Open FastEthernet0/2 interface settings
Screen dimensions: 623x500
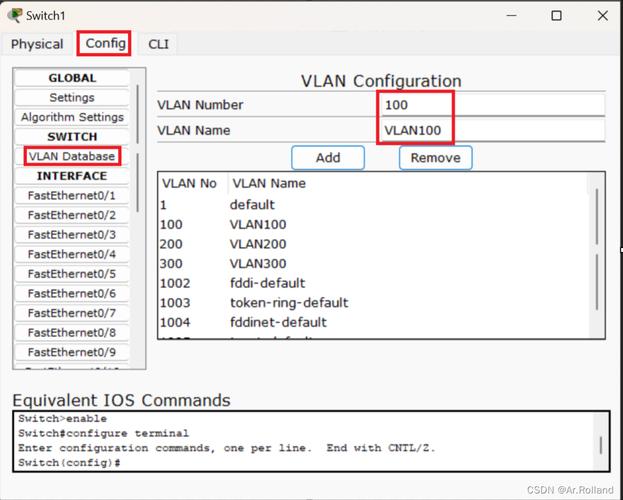click(x=72, y=215)
